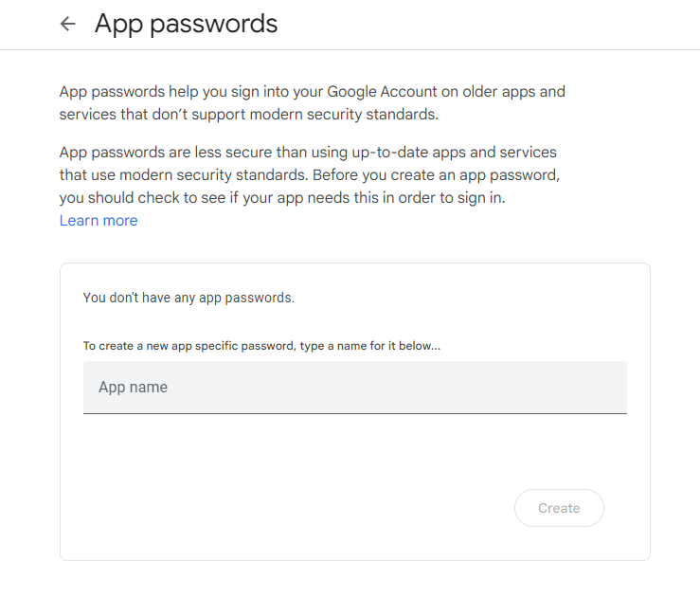This screenshot has width=700, height=598.
Task: Open the Learn more link
Action: click(99, 221)
